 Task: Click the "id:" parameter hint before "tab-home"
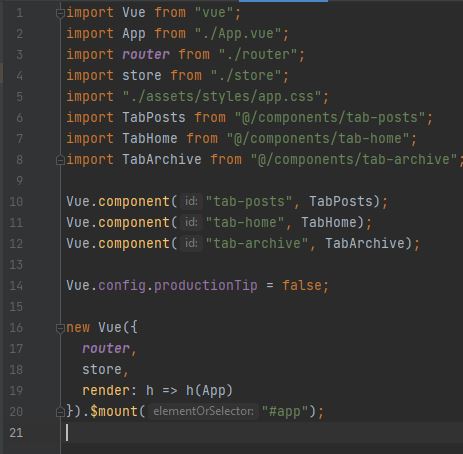tap(191, 222)
